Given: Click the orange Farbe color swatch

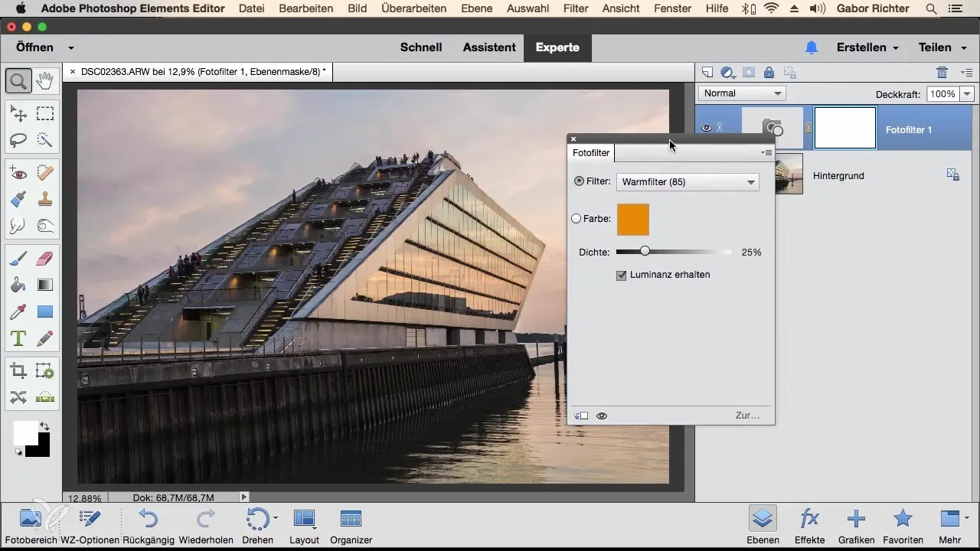Looking at the screenshot, I should (632, 219).
